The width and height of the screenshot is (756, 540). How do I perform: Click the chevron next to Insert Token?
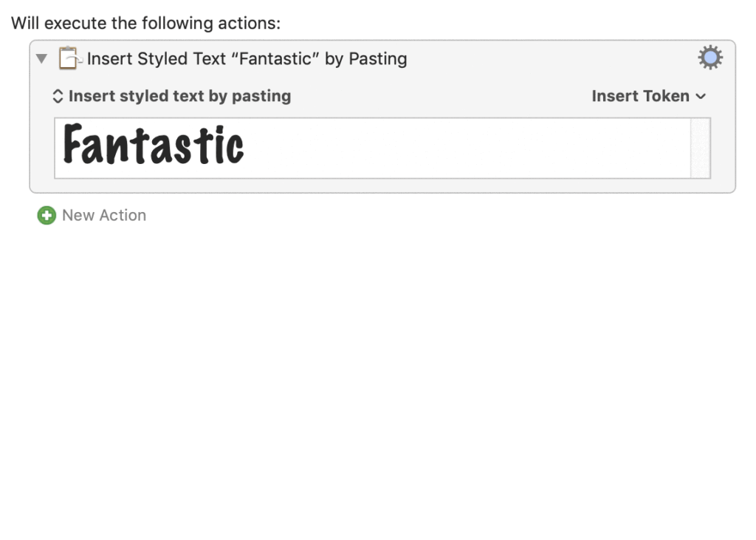click(x=701, y=97)
